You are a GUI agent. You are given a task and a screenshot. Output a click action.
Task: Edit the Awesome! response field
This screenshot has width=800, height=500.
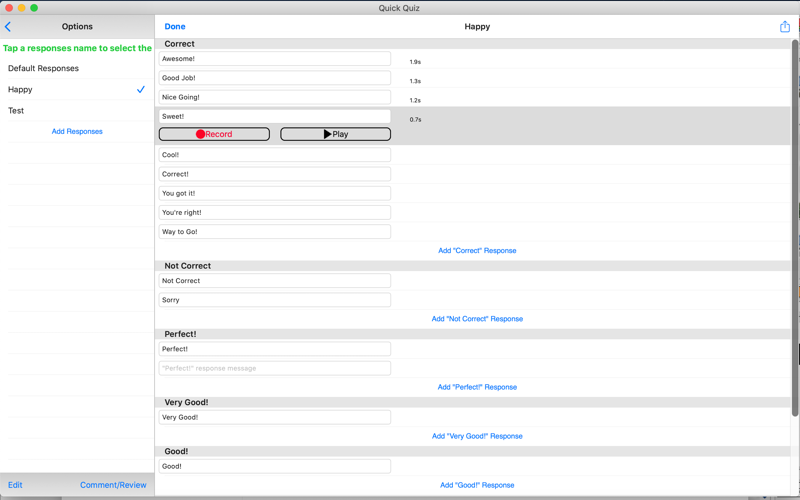[x=274, y=59]
